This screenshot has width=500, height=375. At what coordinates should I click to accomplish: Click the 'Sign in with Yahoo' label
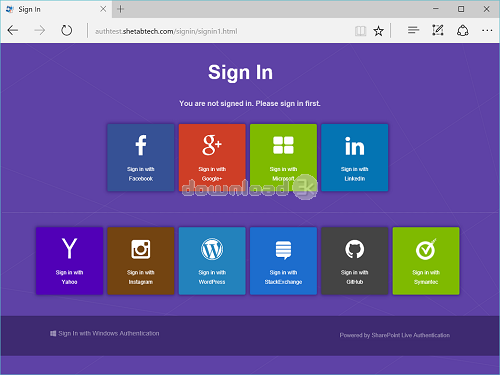pos(69,277)
